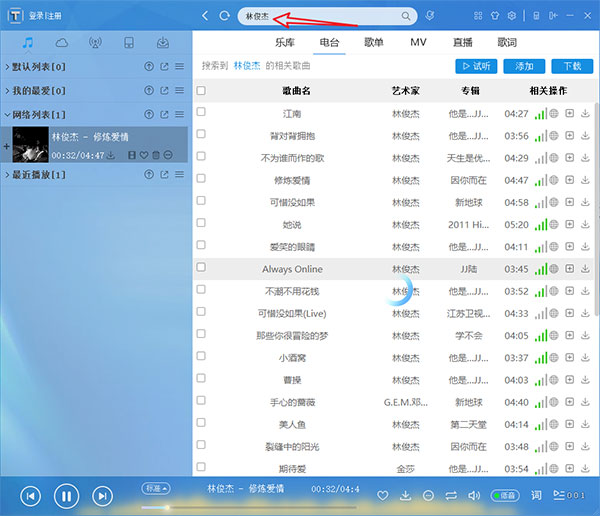Click the album thumbnail of 修炼爱情

pos(31,144)
